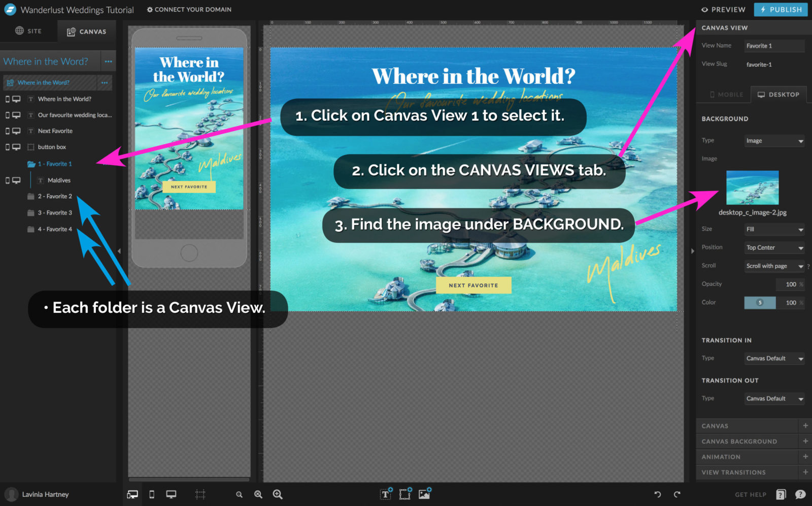The image size is (812, 506).
Task: Add a box element from the bottom toolbar
Action: point(405,494)
